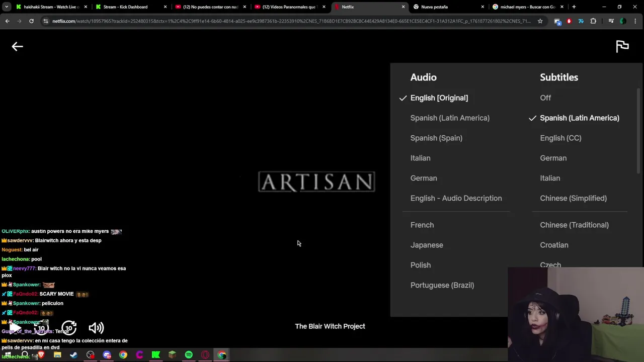The image size is (644, 362).
Task: Rewind 10 seconds in Netflix player
Action: click(42, 328)
